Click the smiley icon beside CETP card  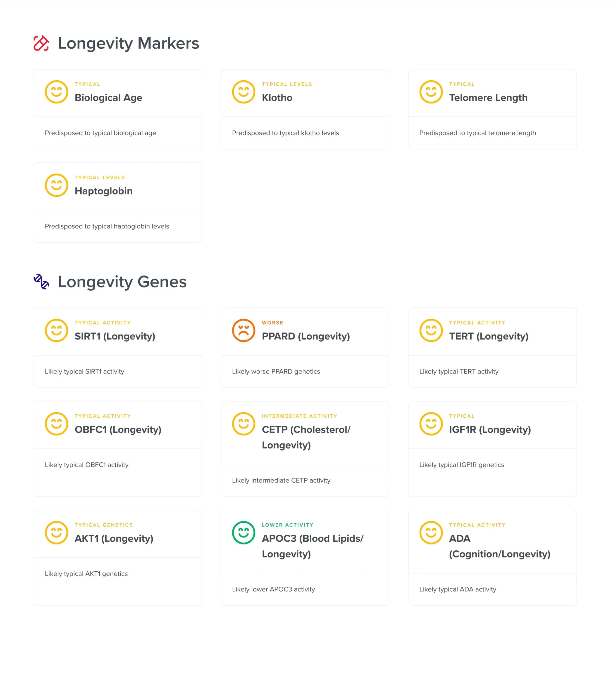[244, 424]
